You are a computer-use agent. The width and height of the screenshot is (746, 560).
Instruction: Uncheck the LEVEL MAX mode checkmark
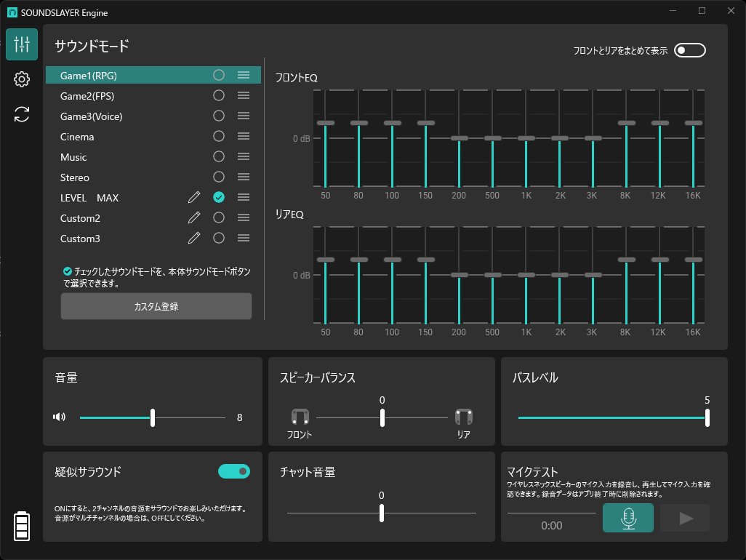(219, 197)
